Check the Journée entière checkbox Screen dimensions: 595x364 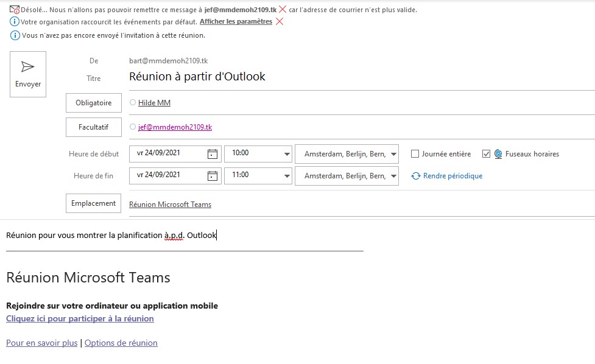pyautogui.click(x=415, y=154)
